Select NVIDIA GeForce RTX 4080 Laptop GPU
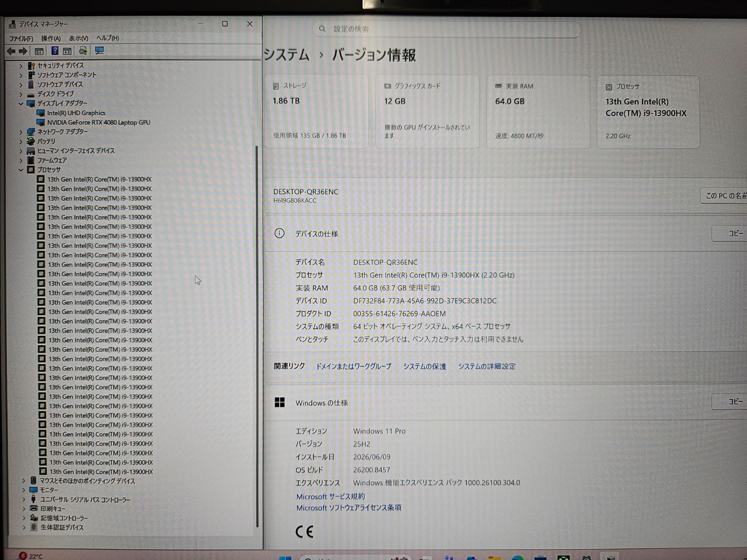 (x=99, y=122)
